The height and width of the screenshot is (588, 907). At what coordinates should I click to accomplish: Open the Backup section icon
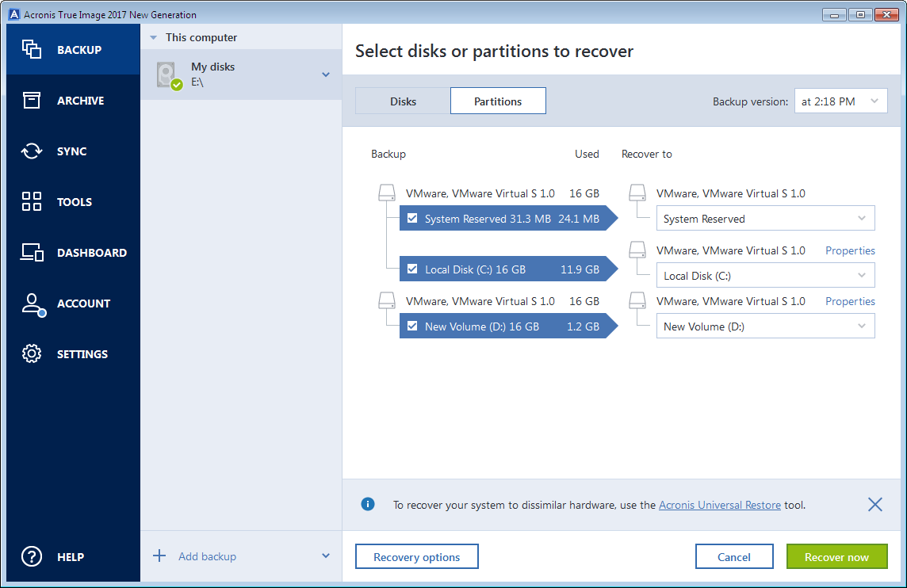pos(32,50)
